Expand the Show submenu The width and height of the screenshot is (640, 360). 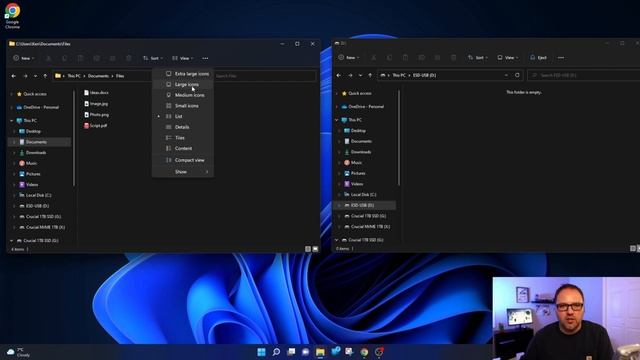click(183, 172)
